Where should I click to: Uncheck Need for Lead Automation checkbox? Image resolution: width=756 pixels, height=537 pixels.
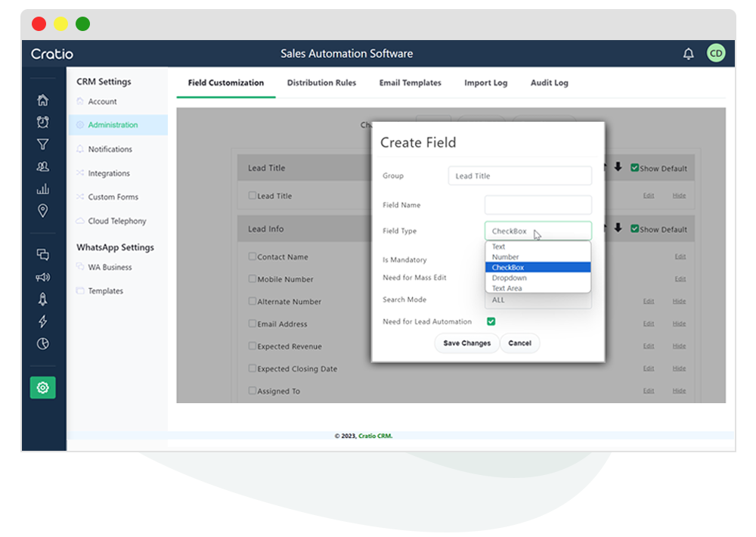tap(491, 321)
